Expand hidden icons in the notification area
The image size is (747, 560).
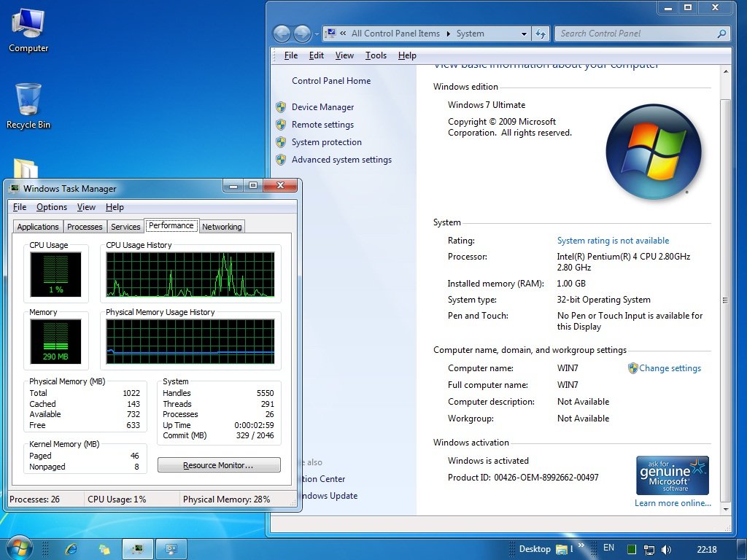click(581, 545)
